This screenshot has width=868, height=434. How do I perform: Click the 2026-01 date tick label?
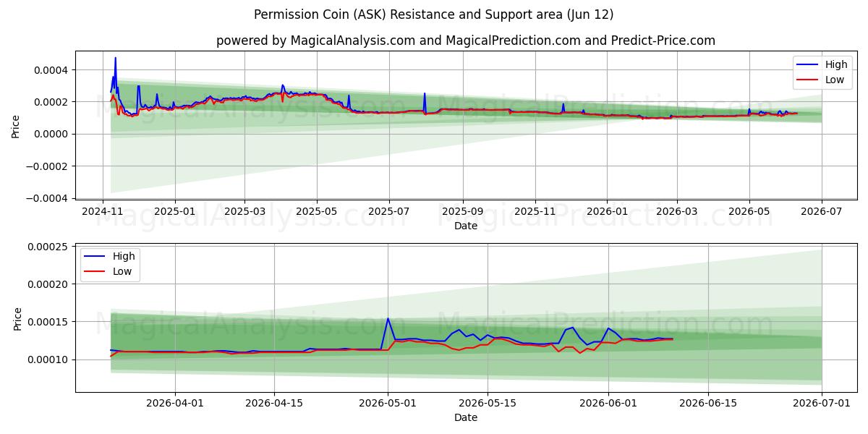pyautogui.click(x=607, y=211)
